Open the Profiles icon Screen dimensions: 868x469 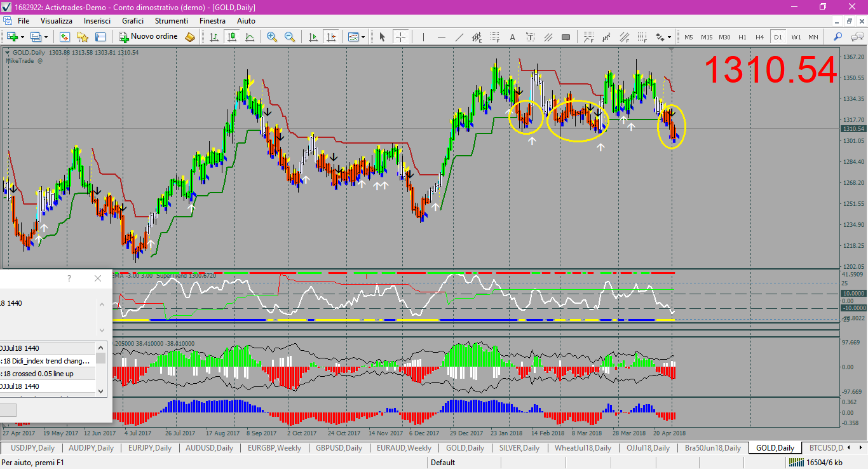coord(36,37)
